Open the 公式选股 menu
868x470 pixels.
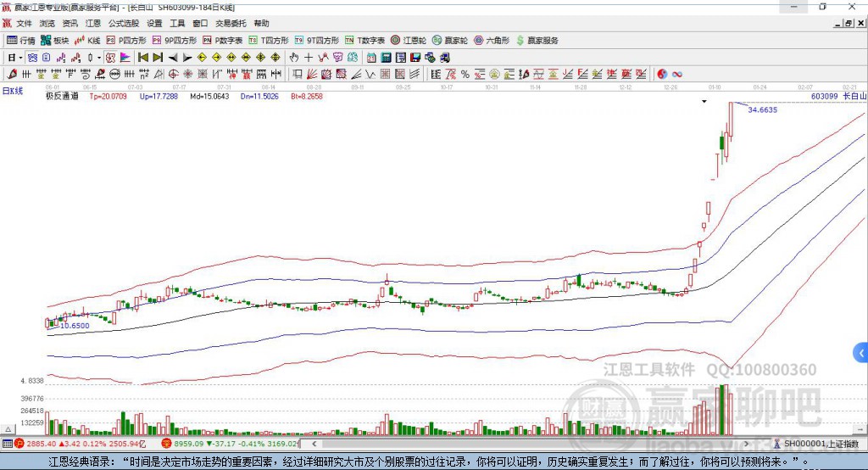point(124,23)
